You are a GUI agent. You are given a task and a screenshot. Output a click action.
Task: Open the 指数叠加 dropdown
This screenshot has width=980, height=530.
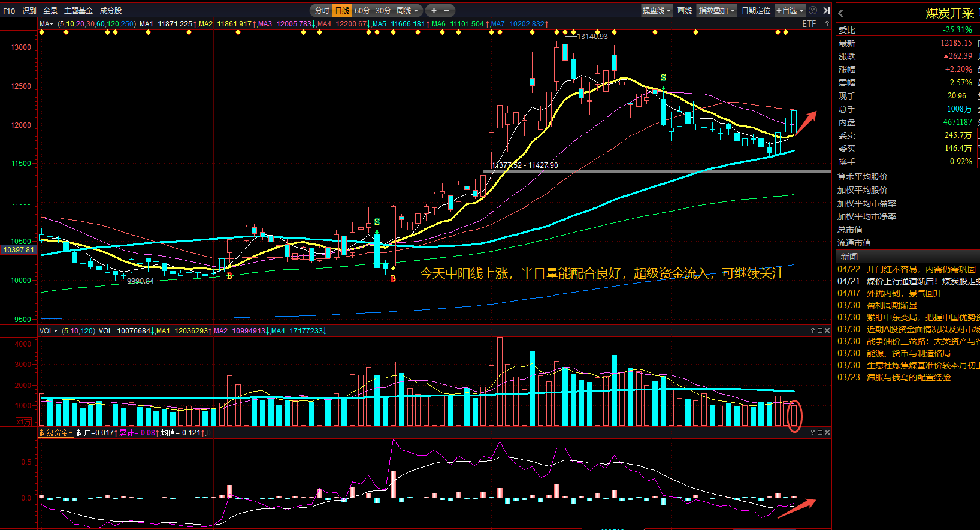(716, 11)
